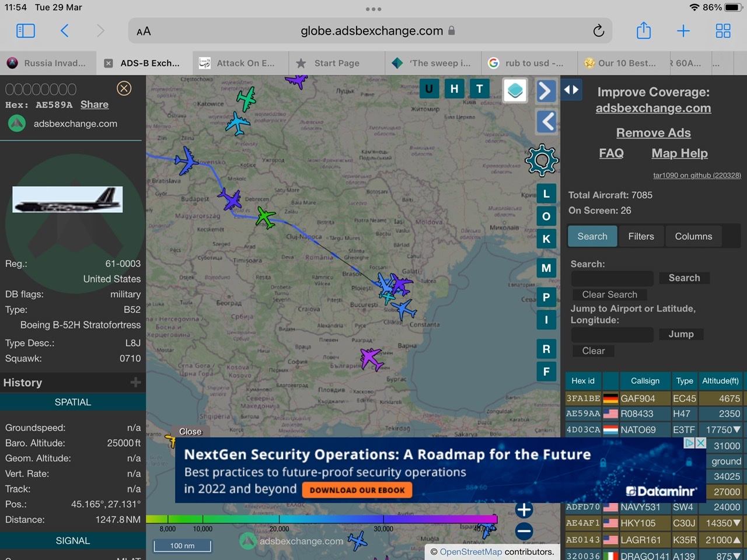Screen dimensions: 747x560
Task: Toggle the P map button
Action: click(x=546, y=297)
